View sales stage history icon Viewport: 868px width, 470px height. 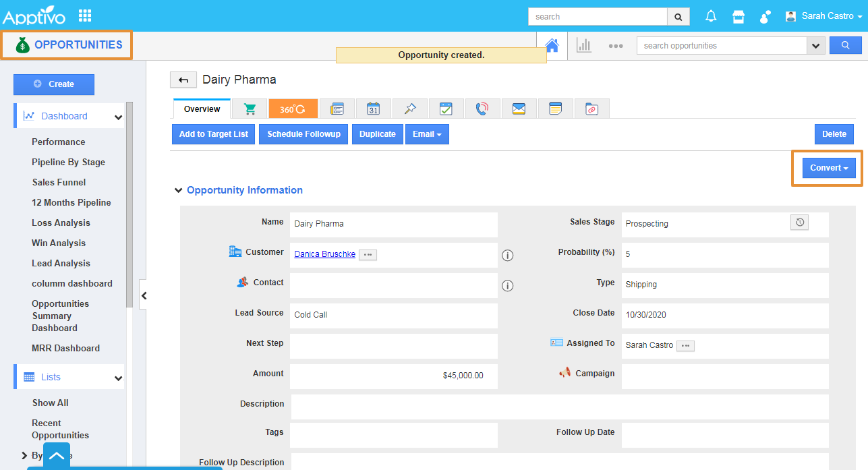point(799,223)
